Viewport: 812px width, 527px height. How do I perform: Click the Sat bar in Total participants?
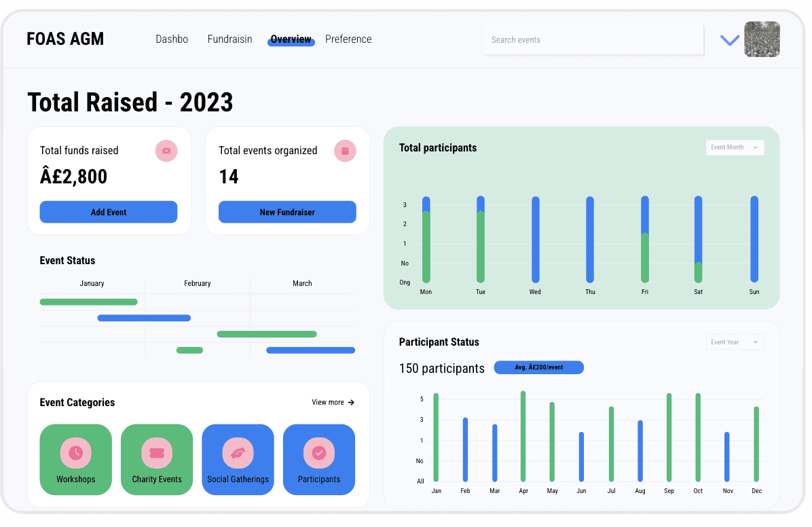pyautogui.click(x=698, y=240)
